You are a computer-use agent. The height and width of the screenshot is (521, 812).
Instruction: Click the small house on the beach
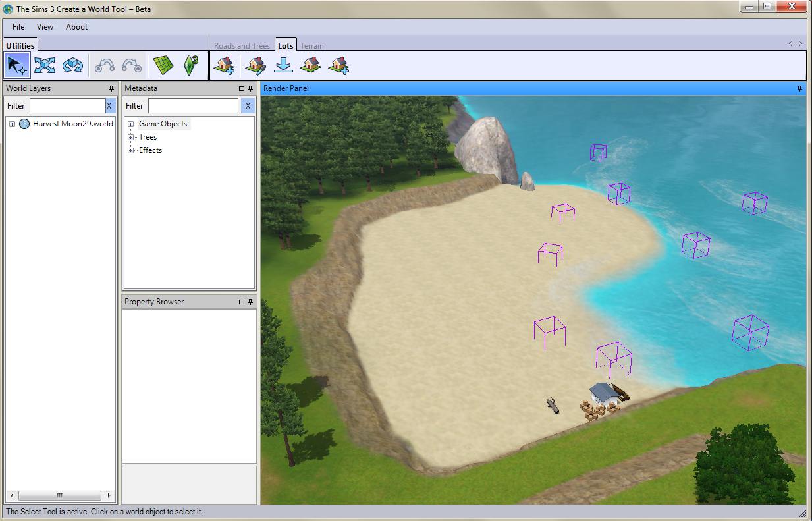click(x=605, y=394)
